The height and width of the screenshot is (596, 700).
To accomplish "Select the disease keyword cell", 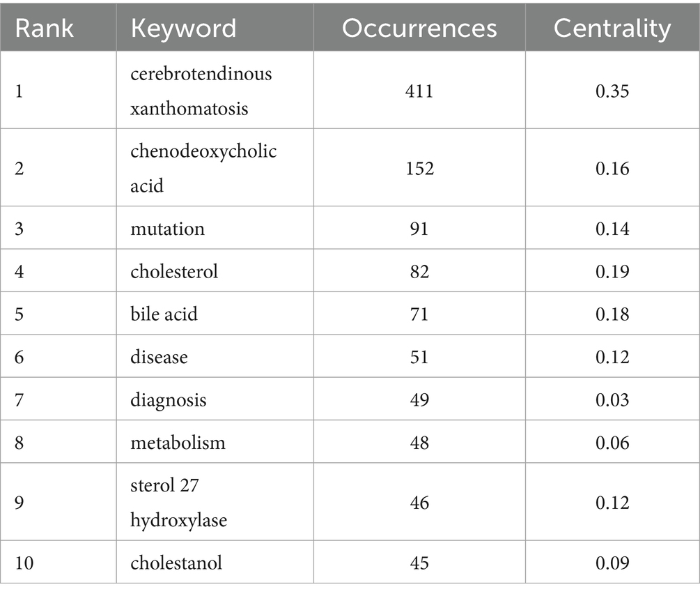I will click(215, 356).
